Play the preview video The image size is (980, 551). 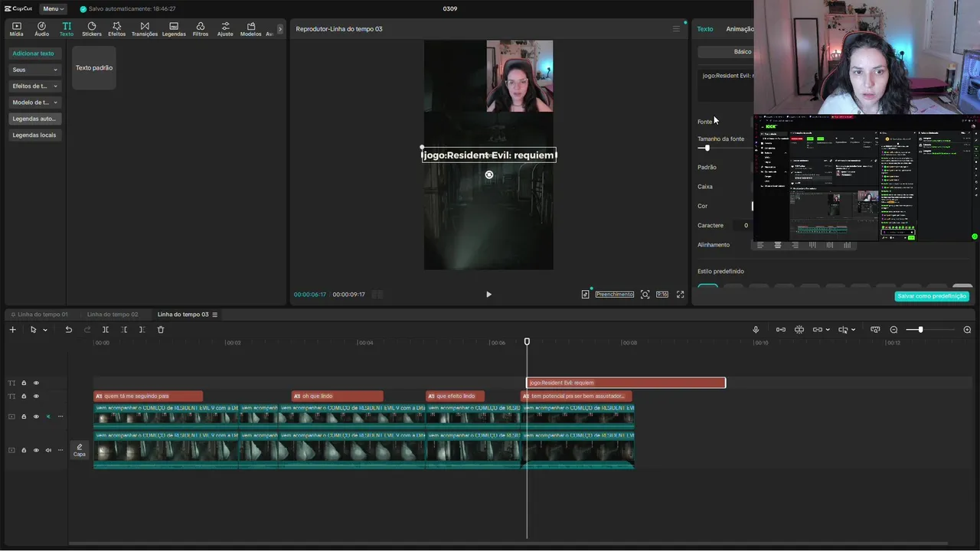point(488,295)
